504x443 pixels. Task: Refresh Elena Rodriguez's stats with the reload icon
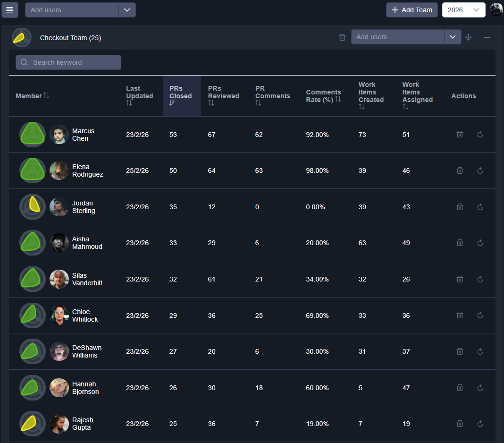click(x=480, y=170)
